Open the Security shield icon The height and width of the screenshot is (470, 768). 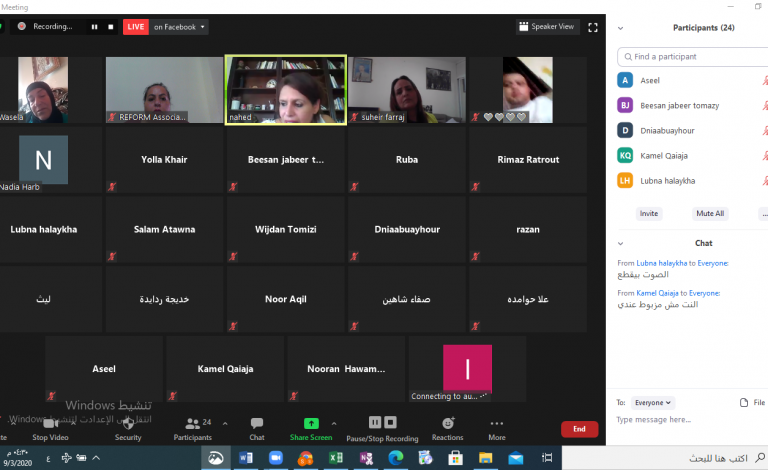click(x=128, y=423)
